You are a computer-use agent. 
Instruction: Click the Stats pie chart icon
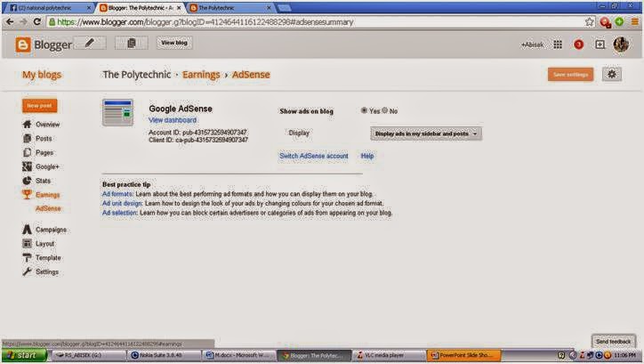pyautogui.click(x=27, y=181)
